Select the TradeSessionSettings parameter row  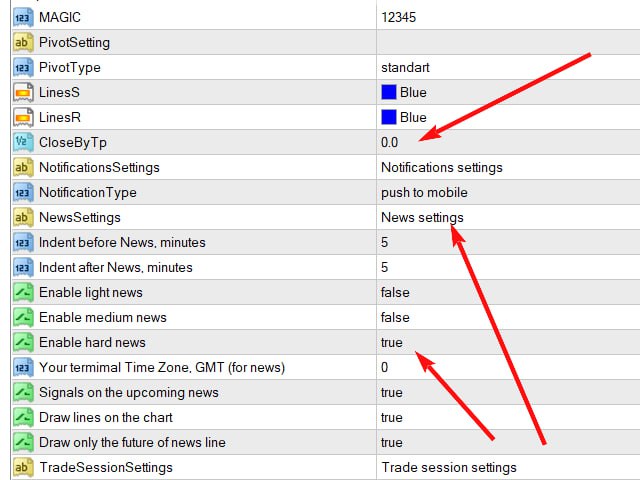pos(105,467)
